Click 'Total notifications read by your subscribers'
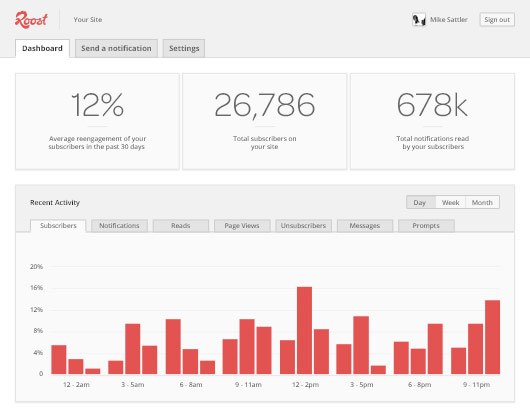Viewport: 530px width, 419px height. [433, 143]
